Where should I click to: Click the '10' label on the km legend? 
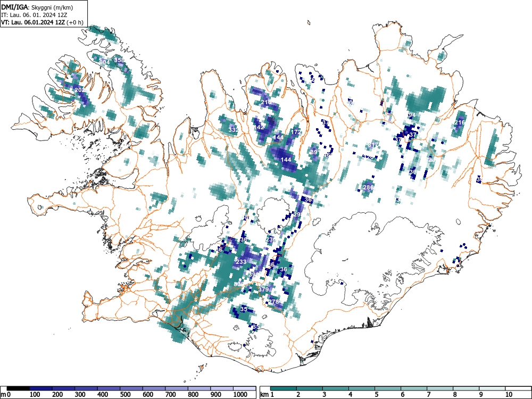click(x=509, y=394)
